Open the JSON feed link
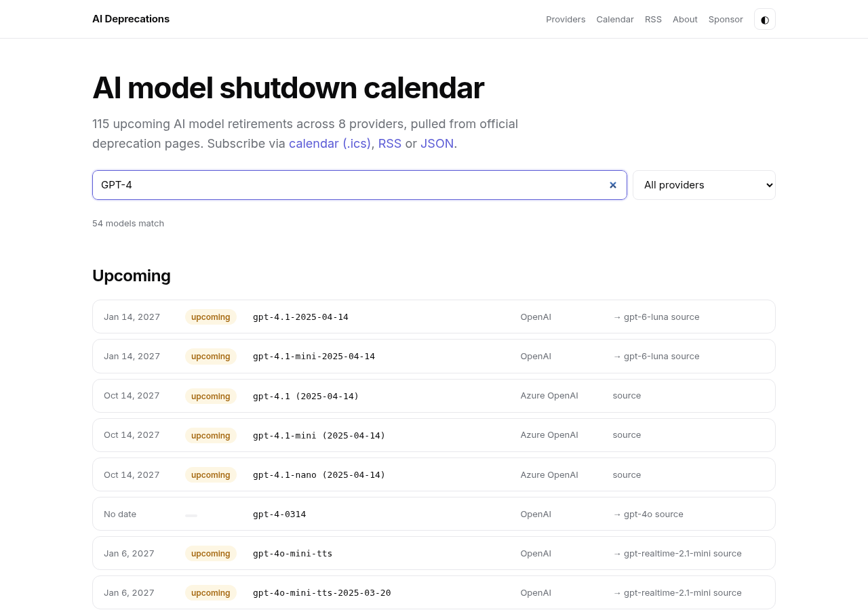The width and height of the screenshot is (868, 610). [437, 144]
